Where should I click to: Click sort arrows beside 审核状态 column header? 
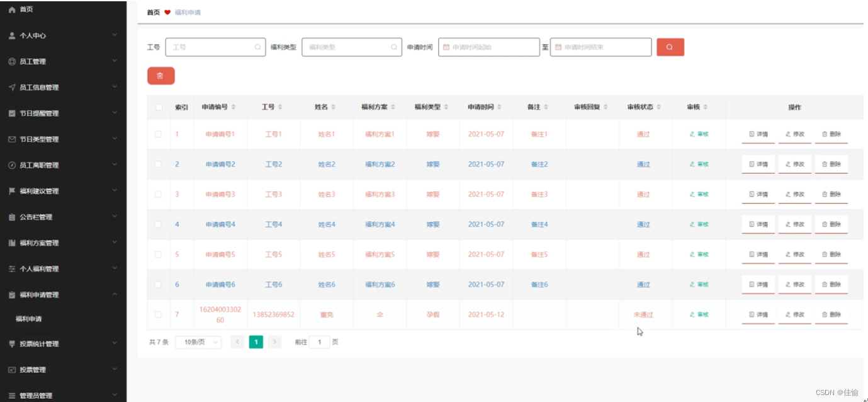658,108
